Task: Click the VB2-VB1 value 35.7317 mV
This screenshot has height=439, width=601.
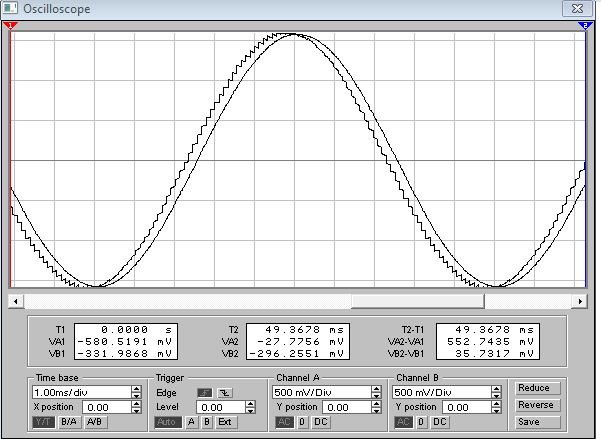Action: pyautogui.click(x=495, y=354)
